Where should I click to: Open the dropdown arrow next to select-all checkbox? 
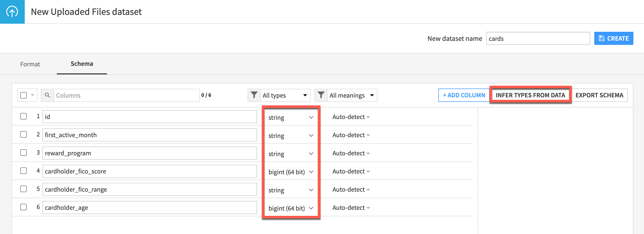click(33, 95)
